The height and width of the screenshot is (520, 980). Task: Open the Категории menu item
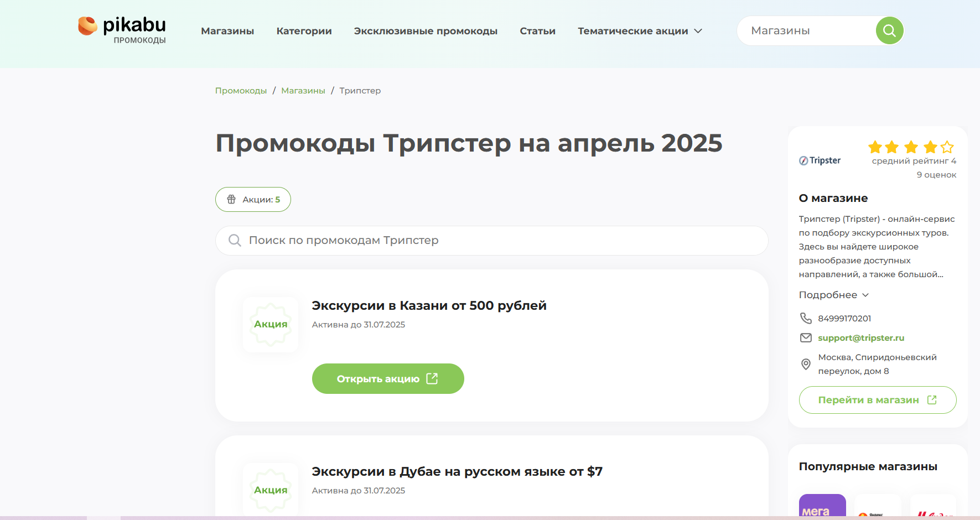click(x=304, y=31)
